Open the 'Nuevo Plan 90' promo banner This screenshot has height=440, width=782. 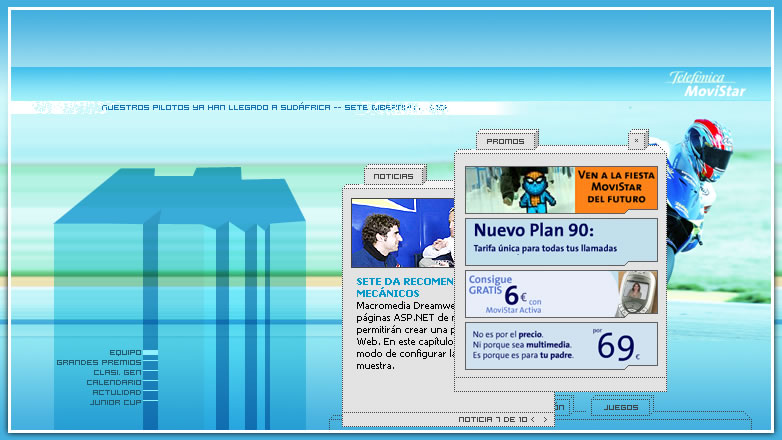click(x=561, y=241)
